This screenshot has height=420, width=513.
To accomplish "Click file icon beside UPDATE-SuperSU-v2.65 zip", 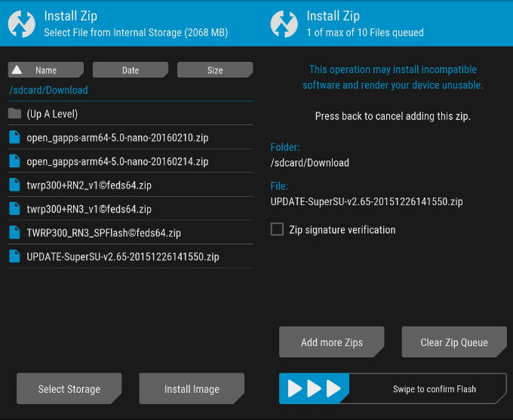I will [x=14, y=256].
